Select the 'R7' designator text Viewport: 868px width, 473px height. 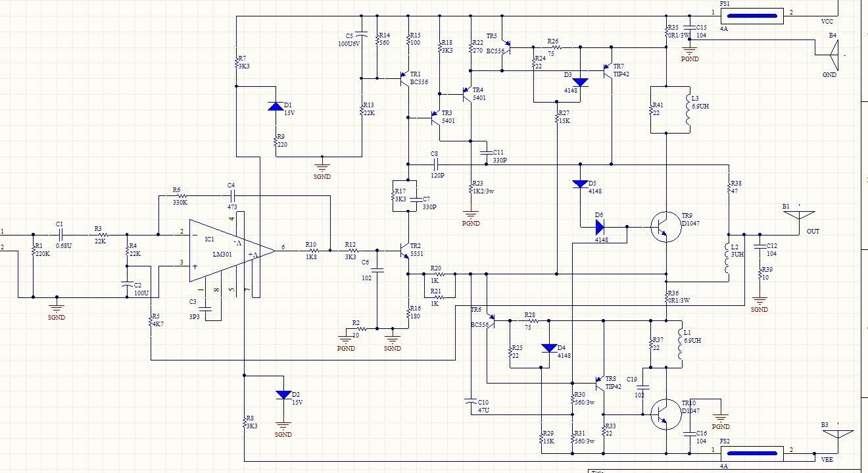click(x=243, y=59)
